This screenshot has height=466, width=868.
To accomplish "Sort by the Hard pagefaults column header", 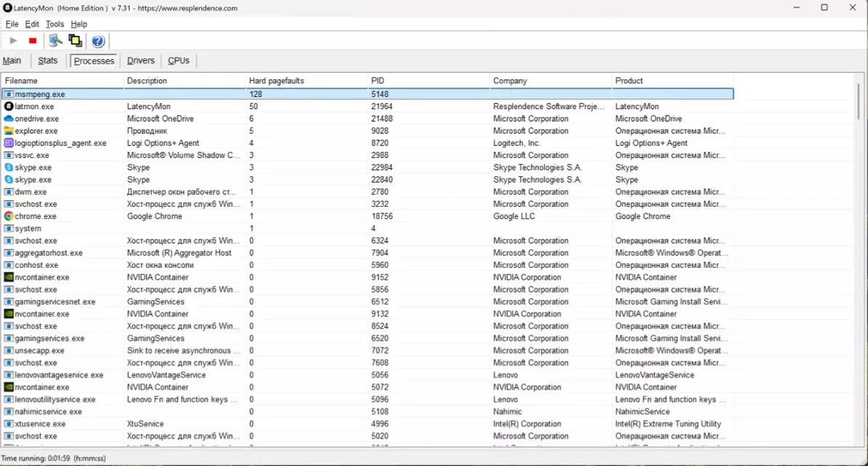I will 307,81.
